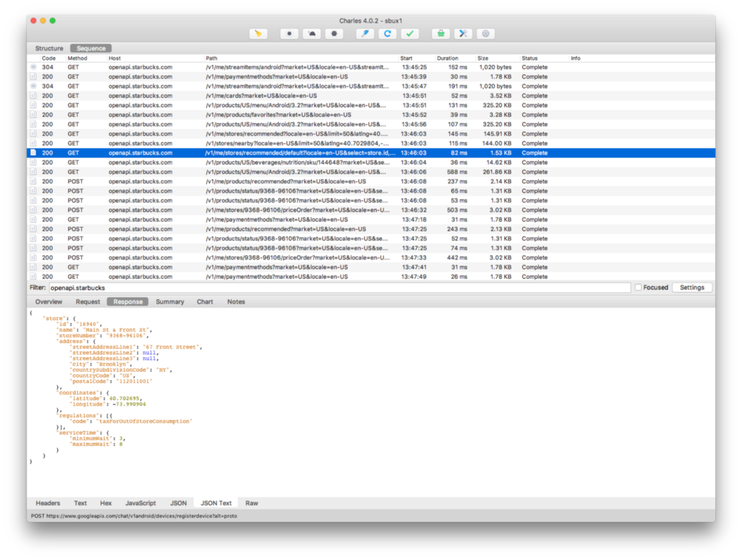The width and height of the screenshot is (742, 560).
Task: Sort by the Start column header
Action: point(406,58)
